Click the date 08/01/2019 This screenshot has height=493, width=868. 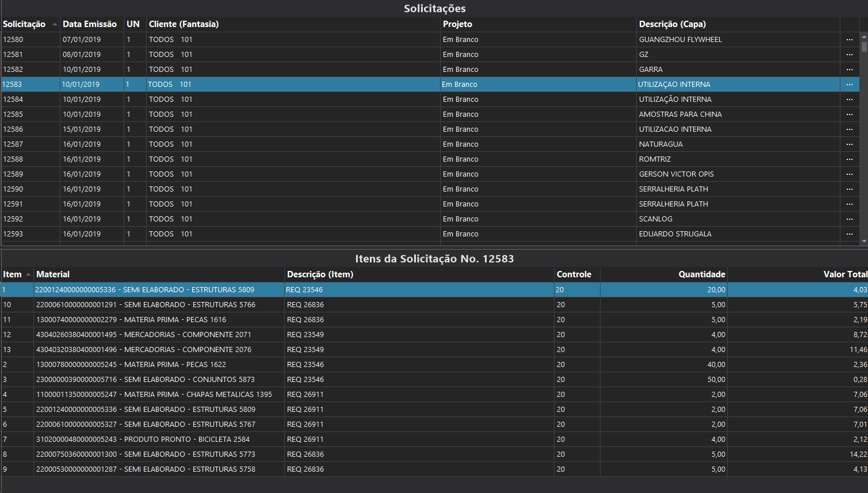click(x=82, y=55)
